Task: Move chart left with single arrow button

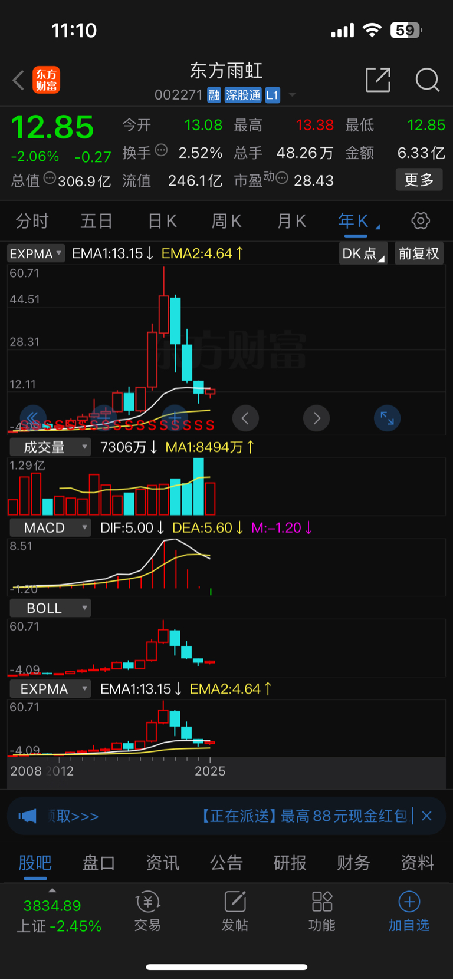Action: pyautogui.click(x=245, y=418)
